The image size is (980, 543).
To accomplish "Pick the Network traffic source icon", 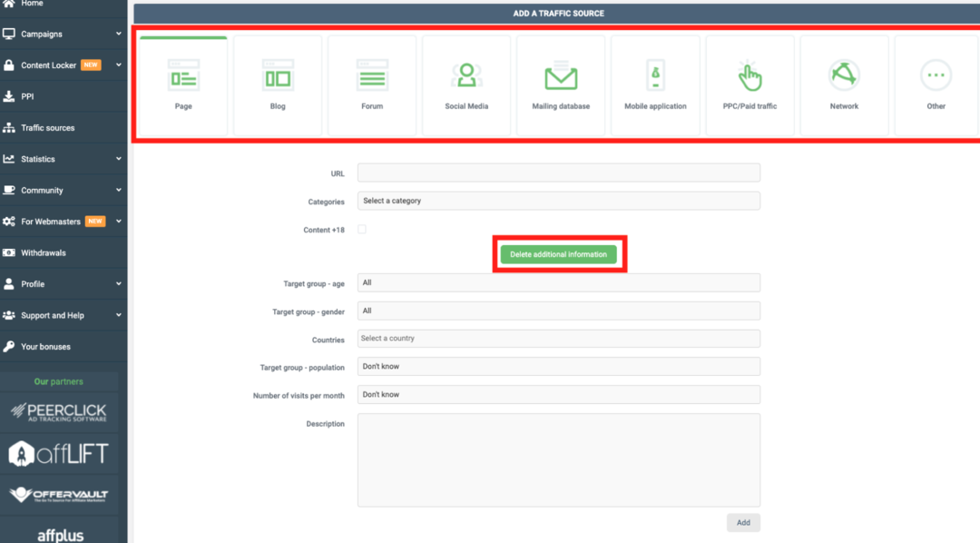I will click(x=844, y=84).
